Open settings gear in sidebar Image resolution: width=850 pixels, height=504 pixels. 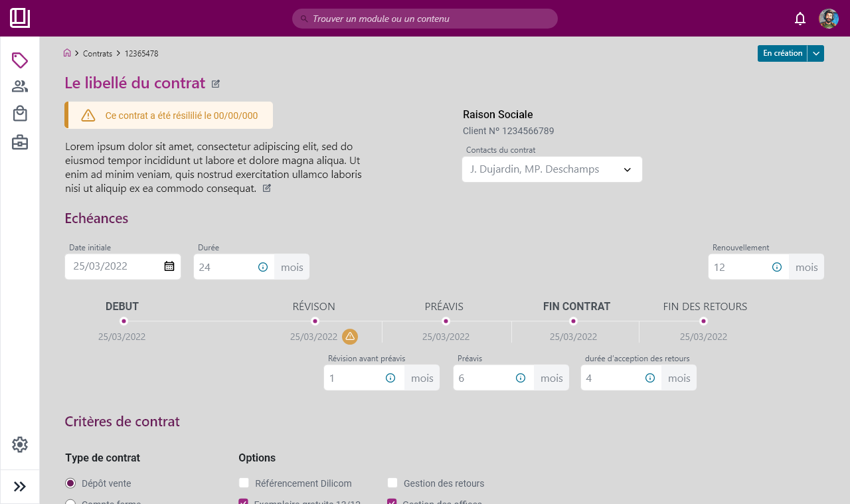tap(20, 444)
